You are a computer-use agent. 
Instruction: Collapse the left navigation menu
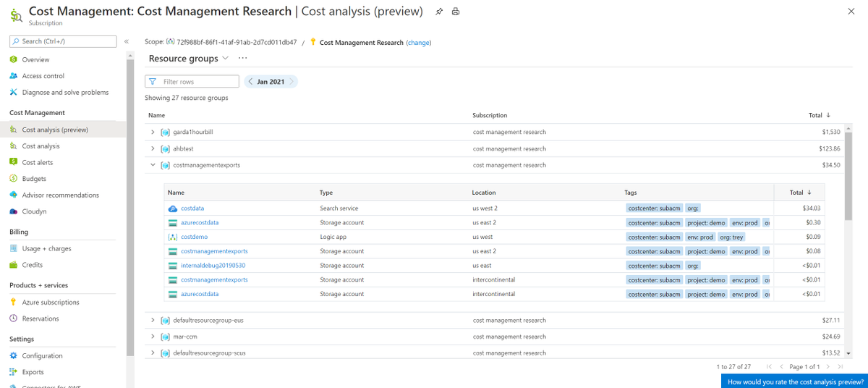coord(127,41)
